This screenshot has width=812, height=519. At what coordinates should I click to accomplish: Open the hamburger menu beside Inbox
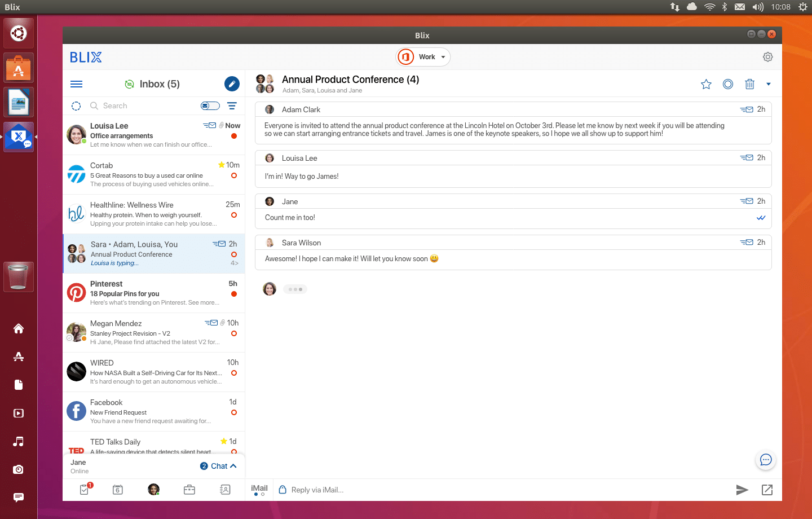[x=77, y=84]
